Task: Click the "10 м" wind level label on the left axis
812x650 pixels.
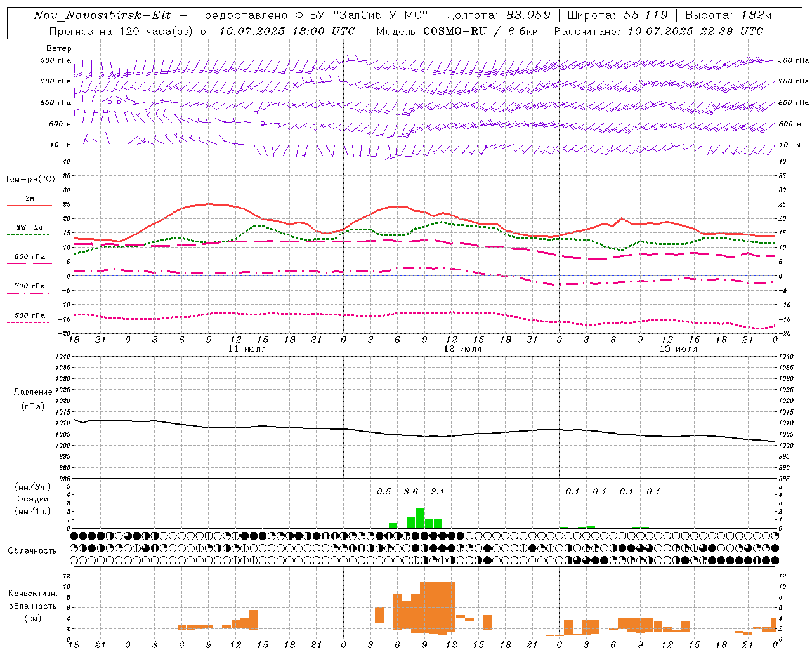Action: click(61, 145)
